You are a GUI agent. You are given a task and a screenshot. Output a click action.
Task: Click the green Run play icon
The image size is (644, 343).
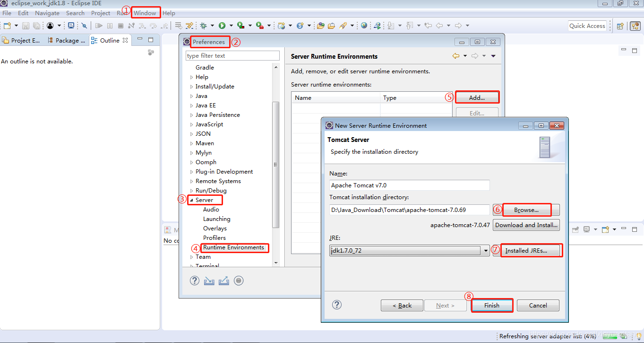tap(222, 26)
